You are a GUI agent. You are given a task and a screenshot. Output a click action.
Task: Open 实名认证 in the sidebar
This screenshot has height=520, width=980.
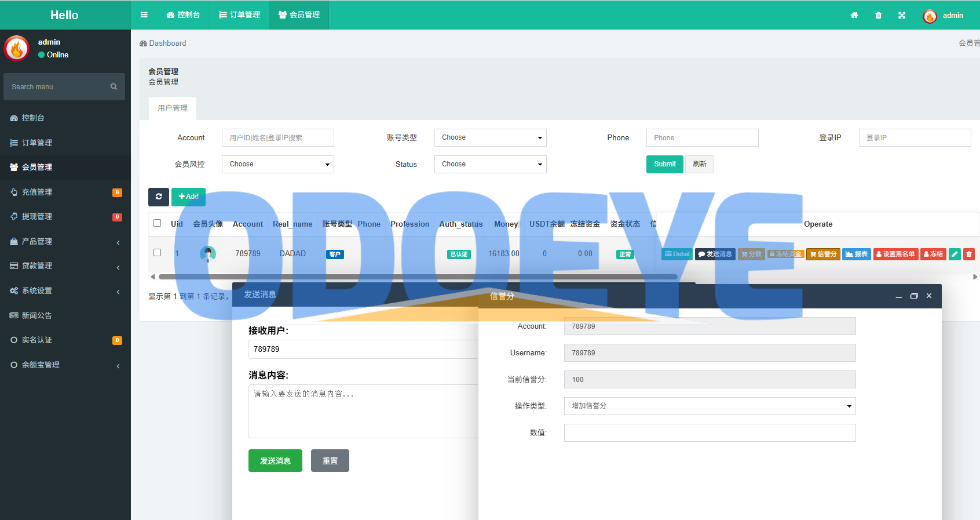point(65,340)
